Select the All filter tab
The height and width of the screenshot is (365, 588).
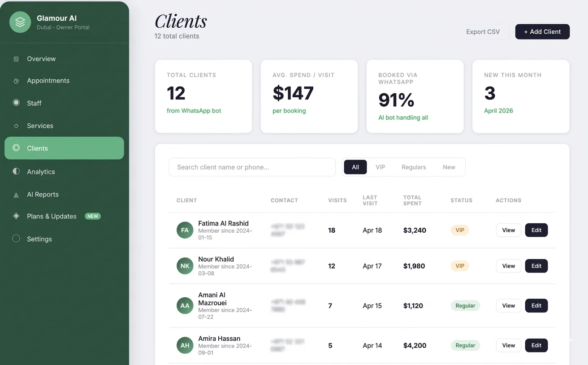355,167
